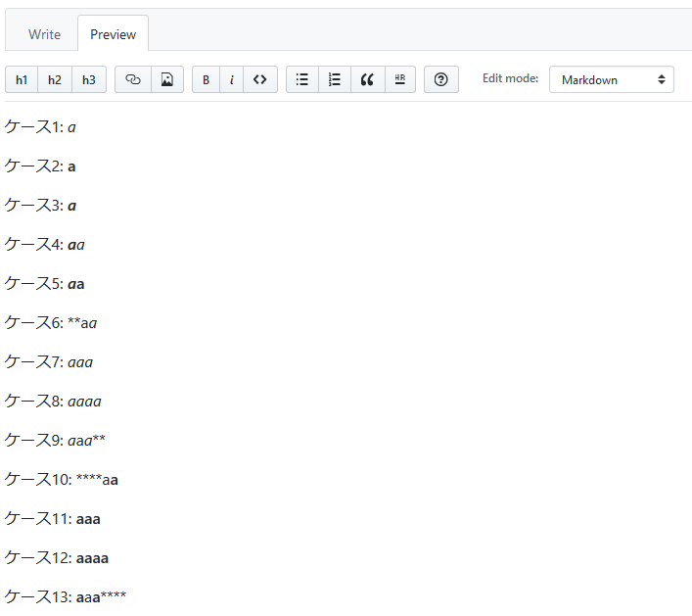Apply bold formatting with B button
This screenshot has width=692, height=616.
(206, 79)
